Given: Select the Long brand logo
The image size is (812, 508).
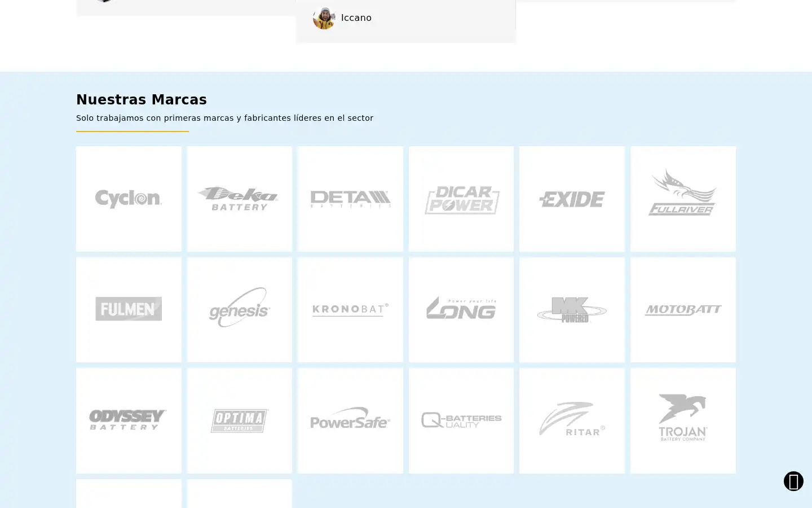Looking at the screenshot, I should coord(461,310).
